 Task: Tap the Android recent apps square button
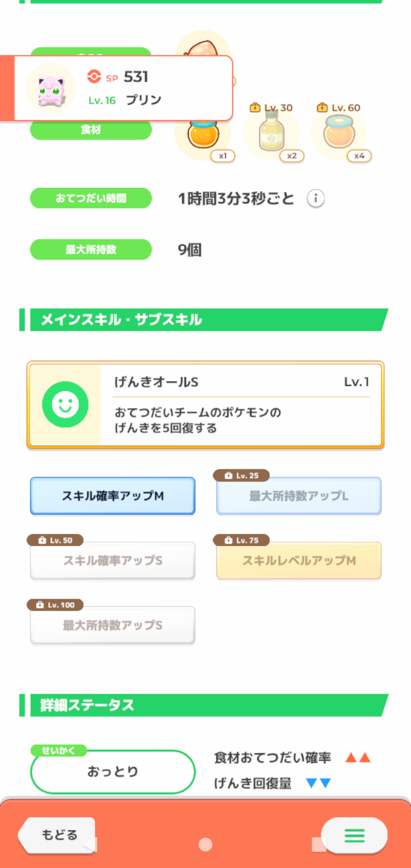(318, 845)
